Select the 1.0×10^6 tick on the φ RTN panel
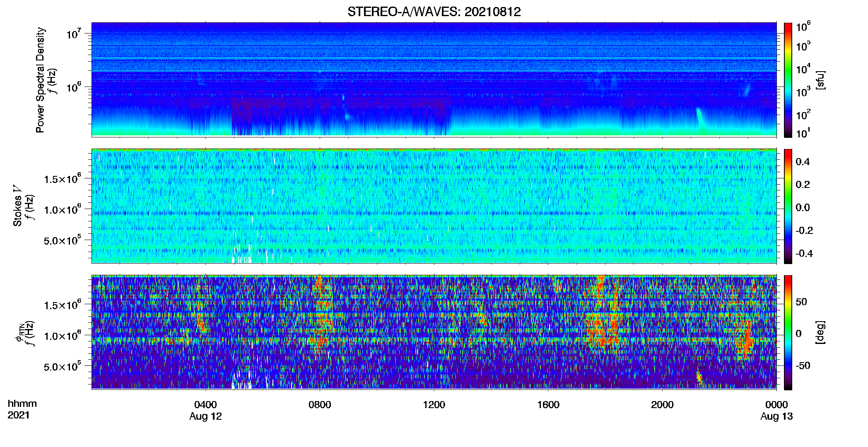868x447 pixels. click(x=63, y=335)
